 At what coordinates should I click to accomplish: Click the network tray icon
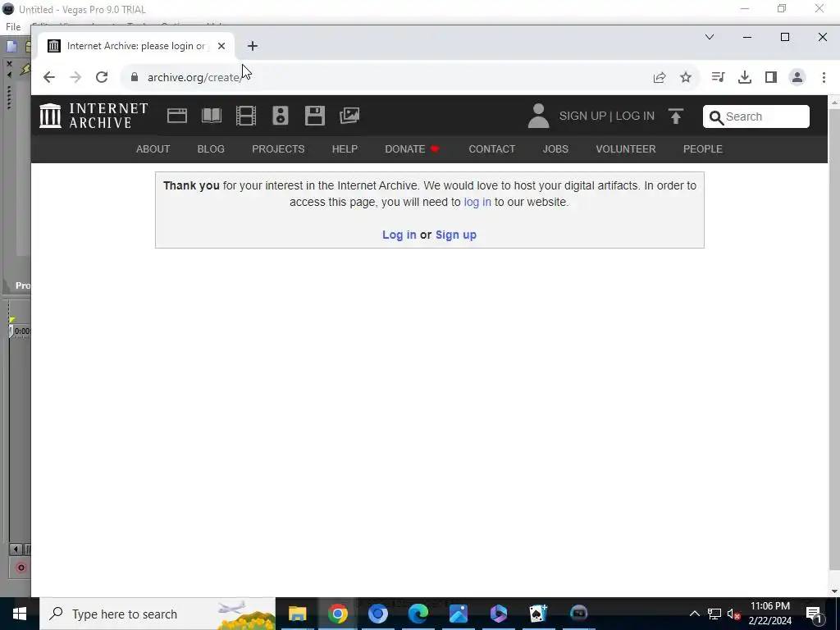click(x=714, y=614)
